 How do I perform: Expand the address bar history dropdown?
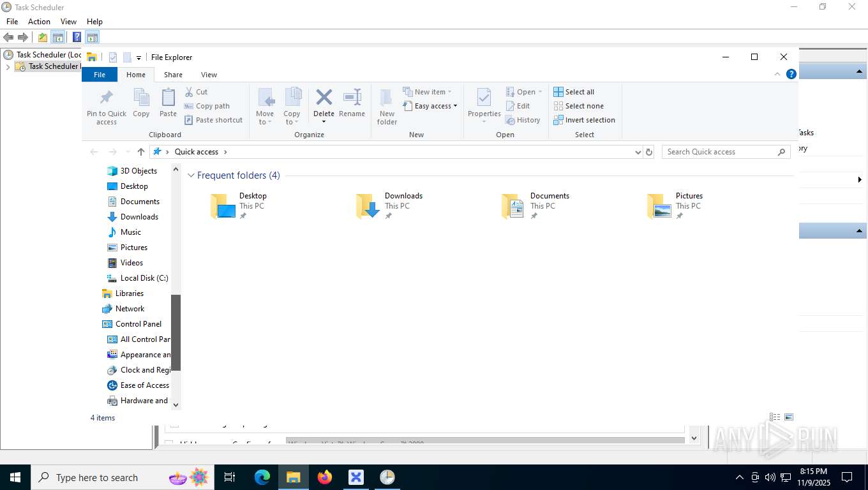pos(638,152)
